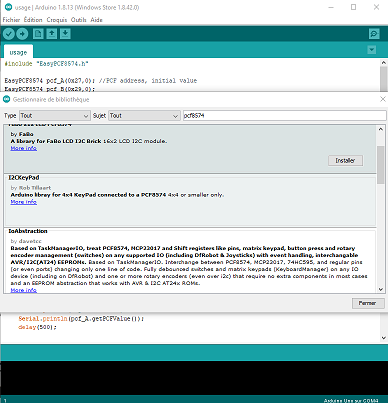The height and width of the screenshot is (403, 388).
Task: Open the Fichier menu
Action: point(11,20)
